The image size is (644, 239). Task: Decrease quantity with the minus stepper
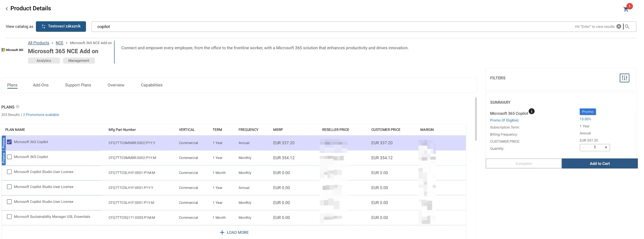584,147
